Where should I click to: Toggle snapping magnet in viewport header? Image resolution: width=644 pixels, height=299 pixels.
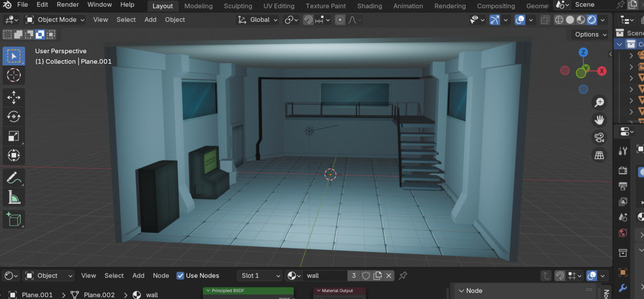coord(308,20)
